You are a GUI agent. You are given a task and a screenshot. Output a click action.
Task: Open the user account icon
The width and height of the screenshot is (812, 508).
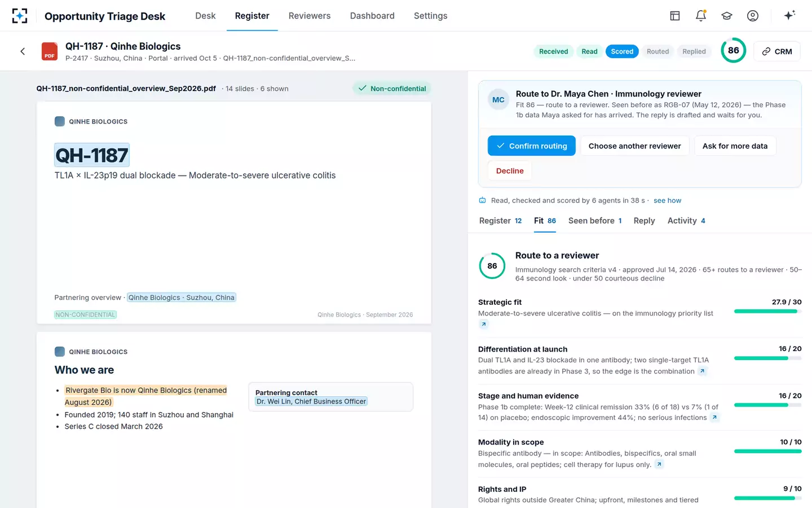(753, 16)
